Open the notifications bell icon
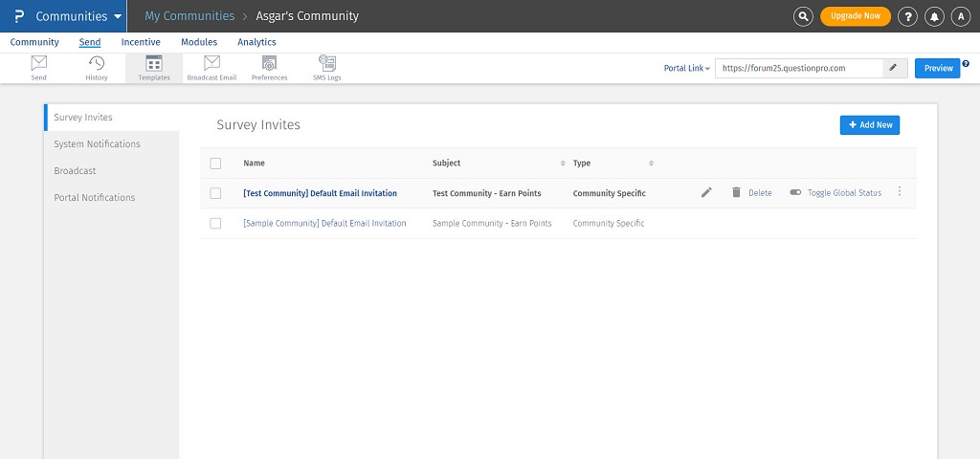980x459 pixels. coord(934,16)
